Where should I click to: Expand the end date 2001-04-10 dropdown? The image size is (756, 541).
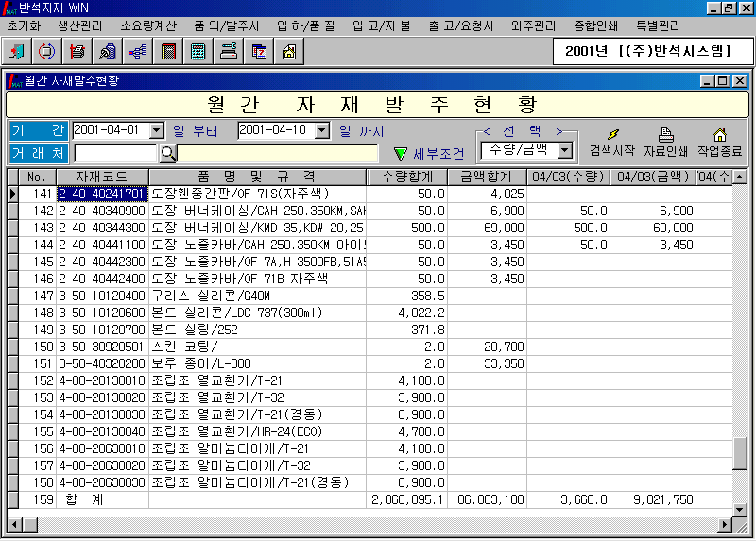(321, 130)
